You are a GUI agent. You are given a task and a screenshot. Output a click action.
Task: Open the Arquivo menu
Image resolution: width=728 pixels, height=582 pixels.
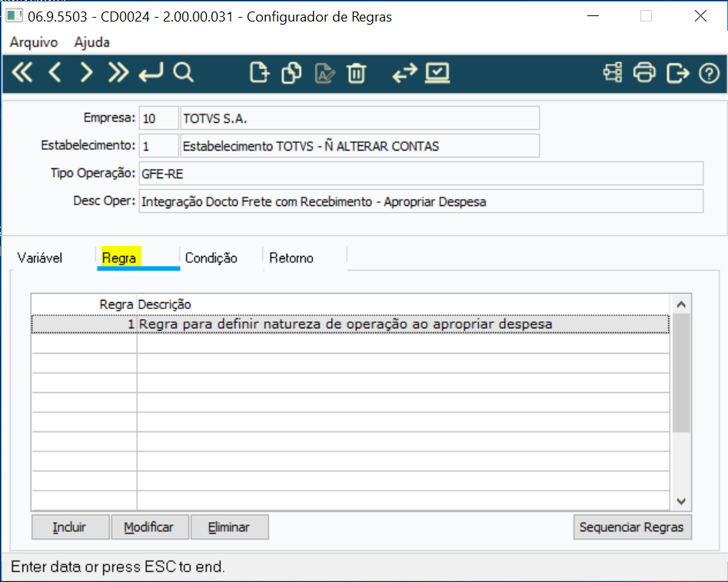pos(33,42)
